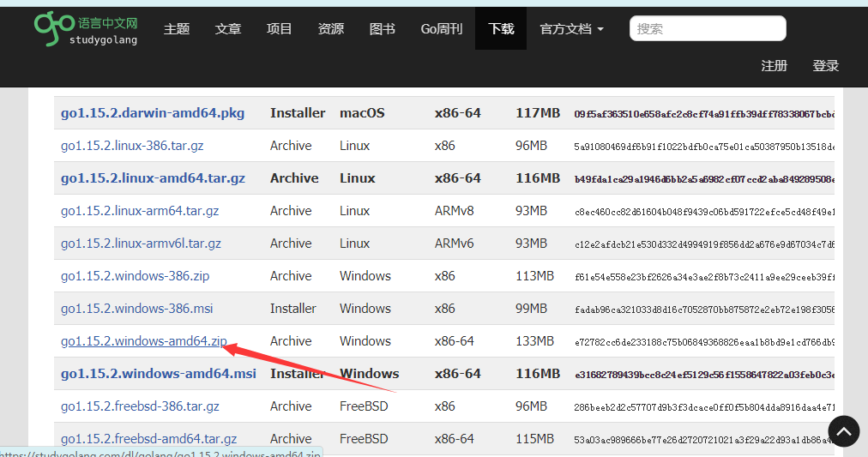The width and height of the screenshot is (868, 457).
Task: Click ARMv6 cell in linux-armv6l row
Action: [x=454, y=244]
